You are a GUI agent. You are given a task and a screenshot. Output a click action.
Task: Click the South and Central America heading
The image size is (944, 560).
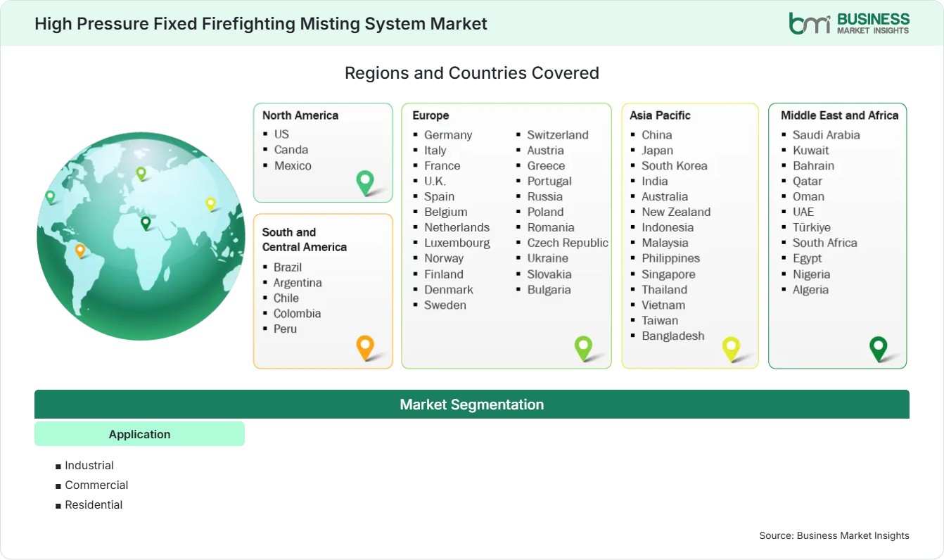[305, 239]
